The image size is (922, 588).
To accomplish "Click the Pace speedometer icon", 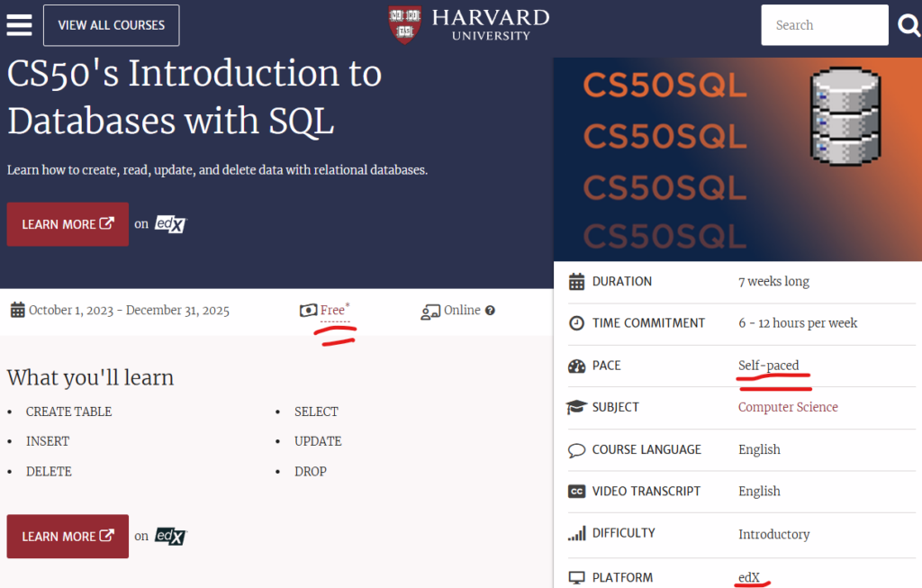I will [577, 366].
